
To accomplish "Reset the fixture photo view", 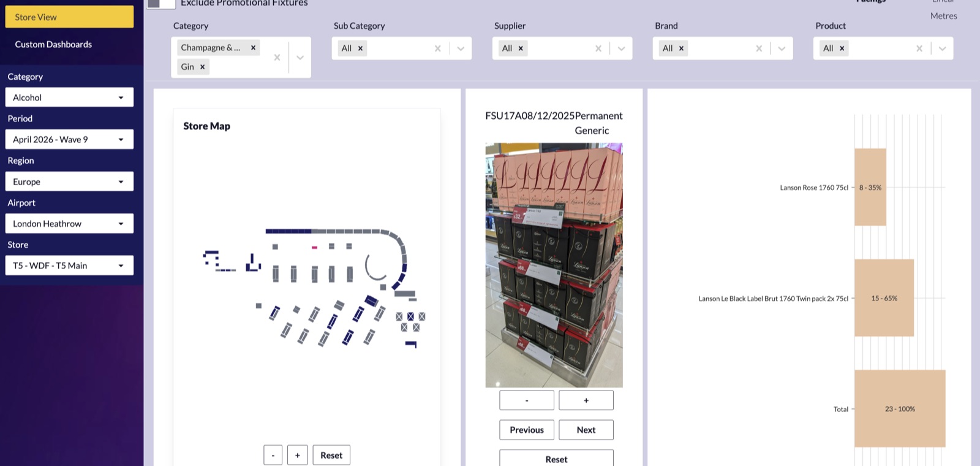I will tap(556, 458).
